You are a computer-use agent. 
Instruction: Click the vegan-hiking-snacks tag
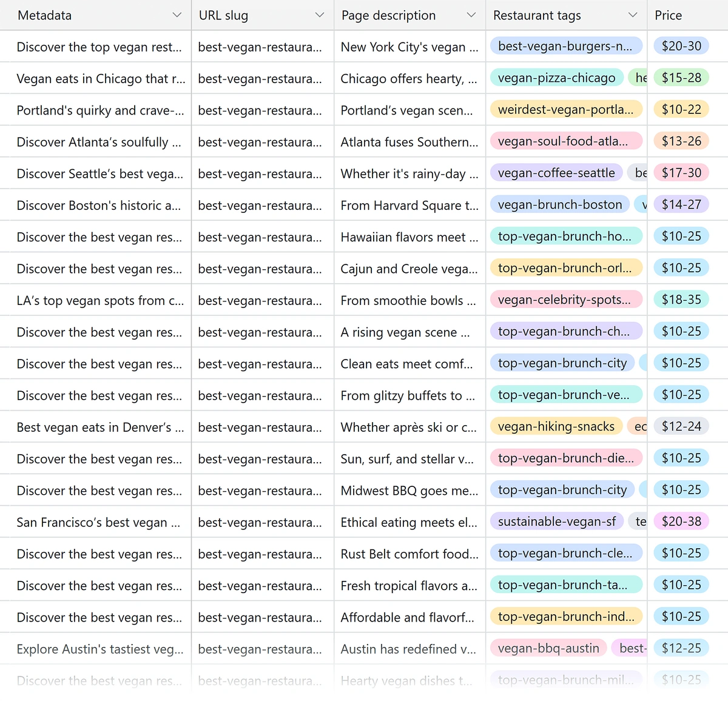[556, 426]
